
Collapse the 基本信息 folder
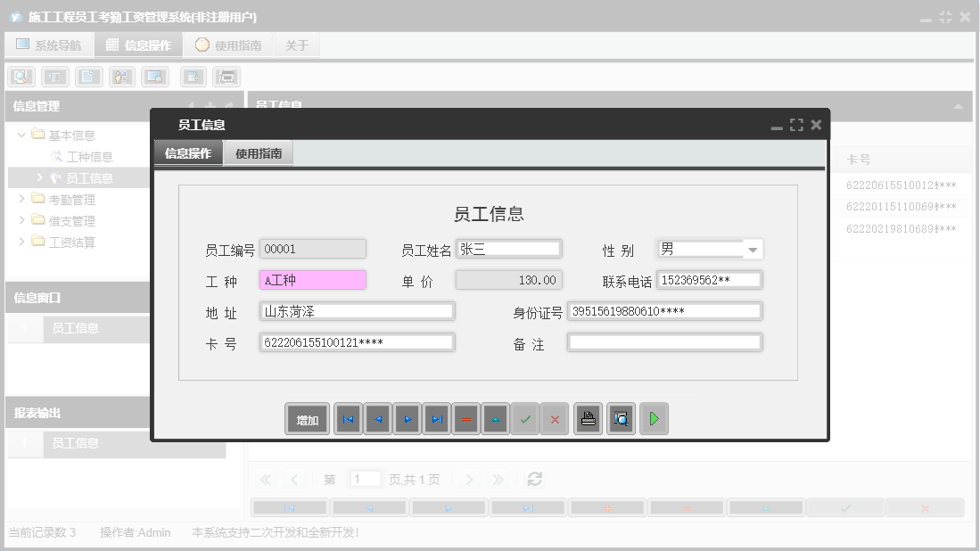tap(21, 135)
